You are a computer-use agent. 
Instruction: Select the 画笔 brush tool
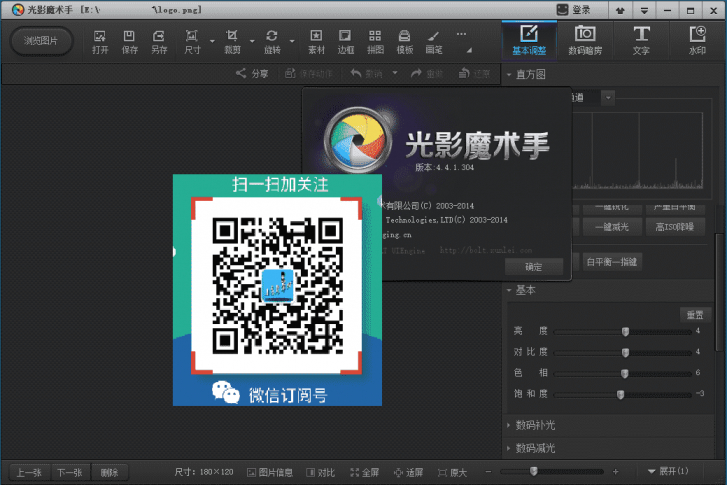pos(434,42)
